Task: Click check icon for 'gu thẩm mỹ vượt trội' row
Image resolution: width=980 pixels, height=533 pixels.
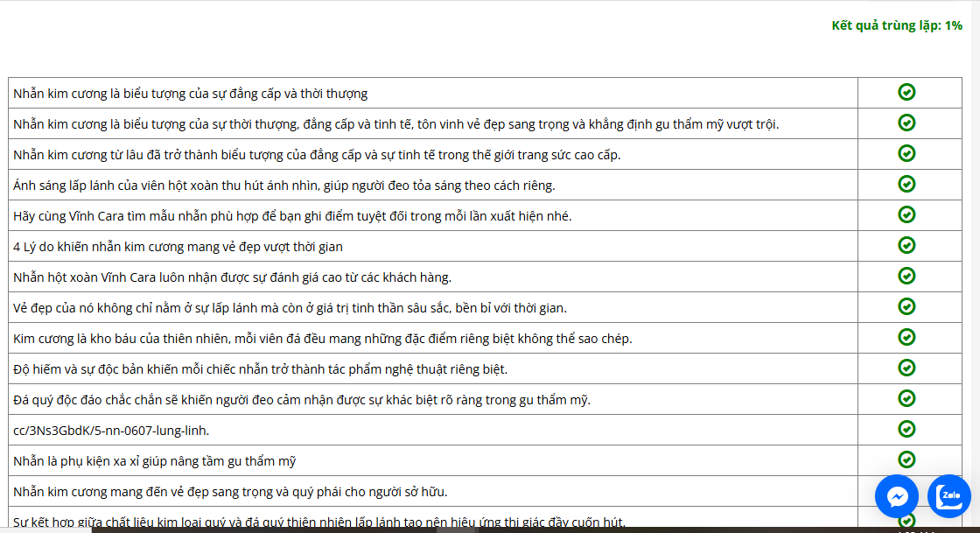Action: (906, 123)
